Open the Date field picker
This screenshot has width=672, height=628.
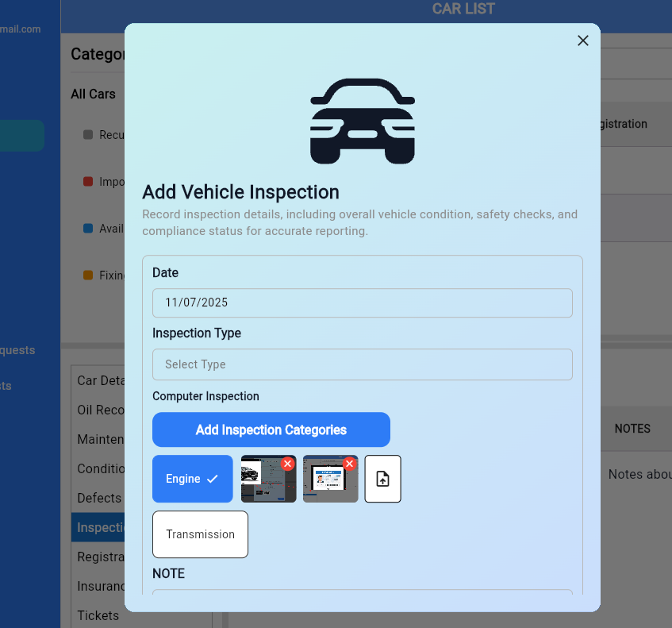tap(362, 302)
